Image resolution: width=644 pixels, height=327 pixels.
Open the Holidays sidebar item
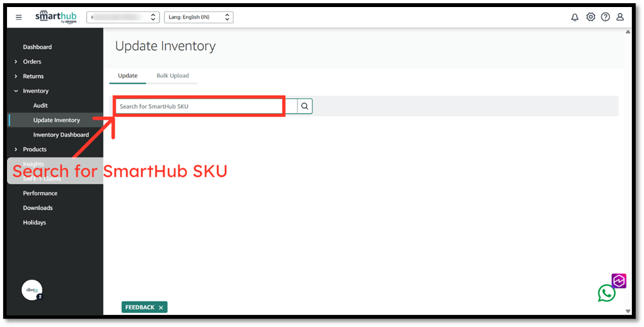(35, 223)
